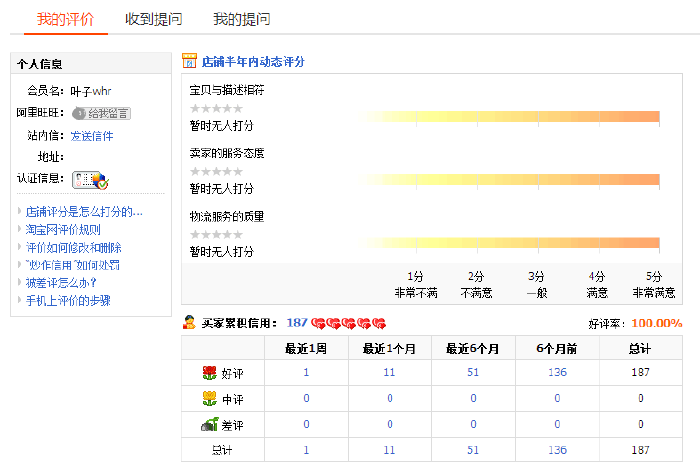
Task: Click the black flower 差评 icon
Action: coord(209,424)
